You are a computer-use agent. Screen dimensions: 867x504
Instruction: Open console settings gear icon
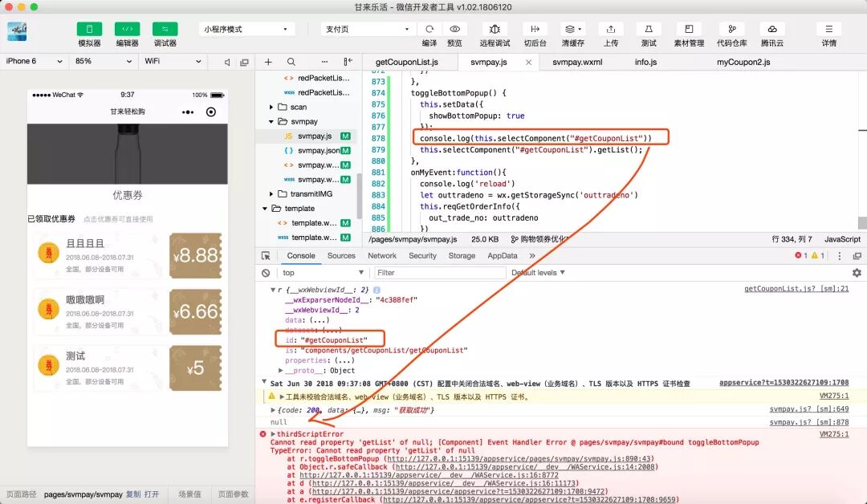click(x=857, y=273)
